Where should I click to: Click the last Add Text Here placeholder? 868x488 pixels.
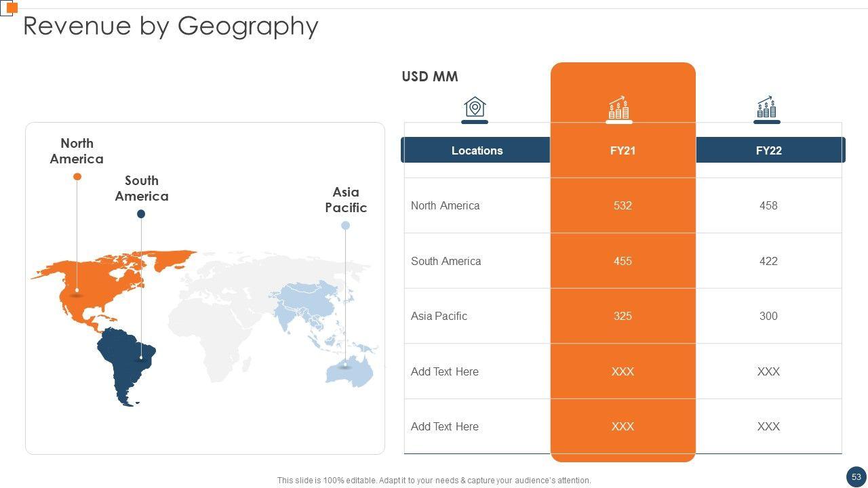click(444, 426)
